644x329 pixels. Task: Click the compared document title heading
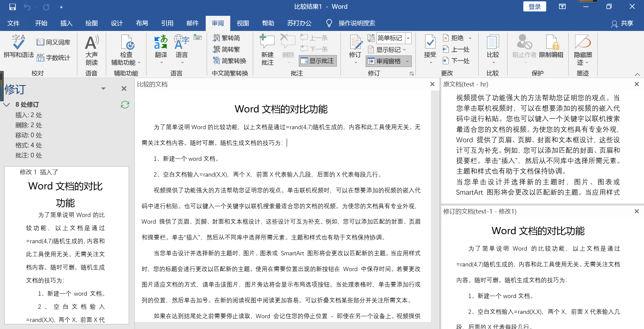click(x=281, y=109)
